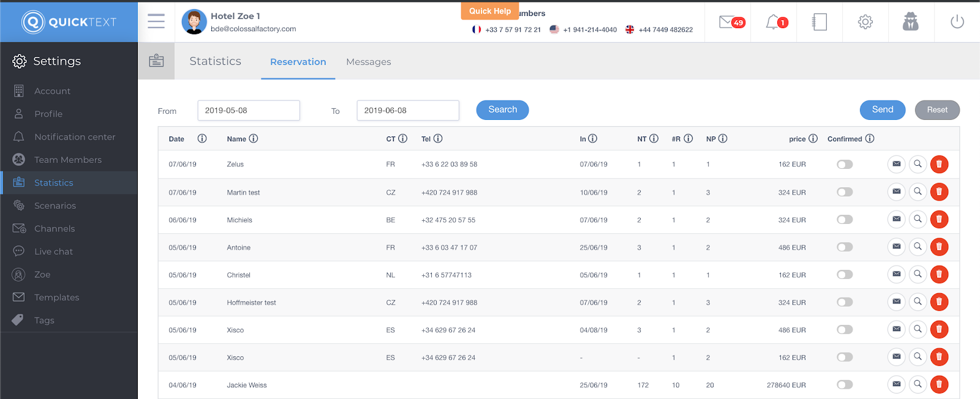
Task: Toggle Confirmed switch for Jackie Weiss
Action: point(845,385)
